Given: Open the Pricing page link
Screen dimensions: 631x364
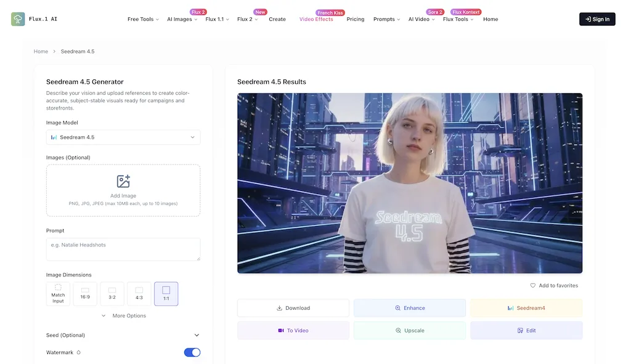Looking at the screenshot, I should [356, 19].
